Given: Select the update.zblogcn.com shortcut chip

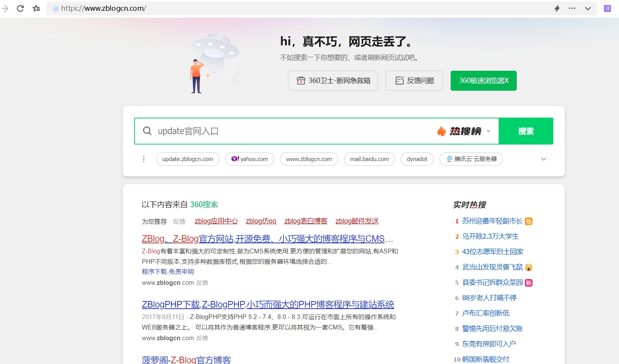Looking at the screenshot, I should (x=188, y=159).
